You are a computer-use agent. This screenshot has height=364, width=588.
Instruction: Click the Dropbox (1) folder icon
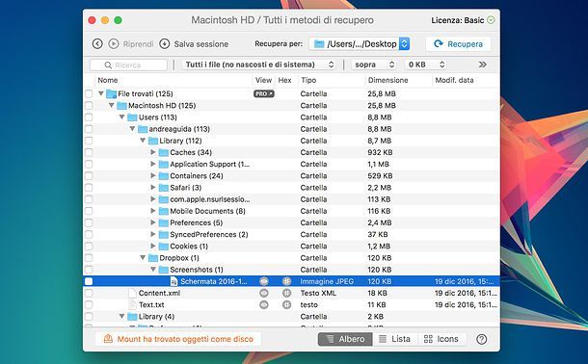coord(153,258)
